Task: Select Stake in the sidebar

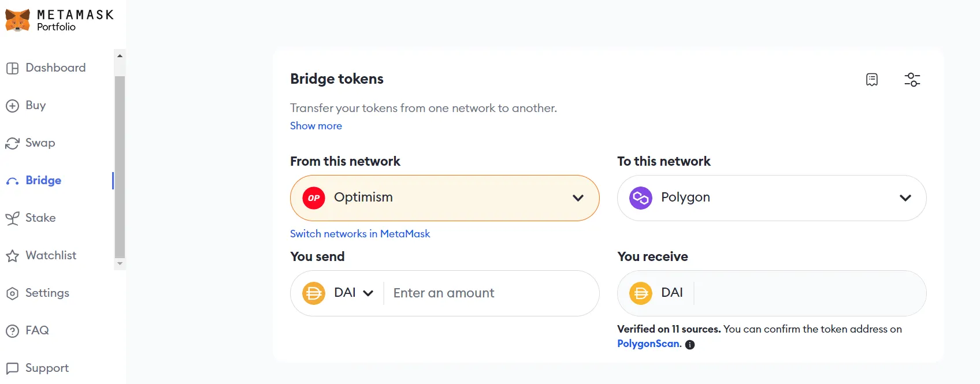Action: click(x=40, y=218)
